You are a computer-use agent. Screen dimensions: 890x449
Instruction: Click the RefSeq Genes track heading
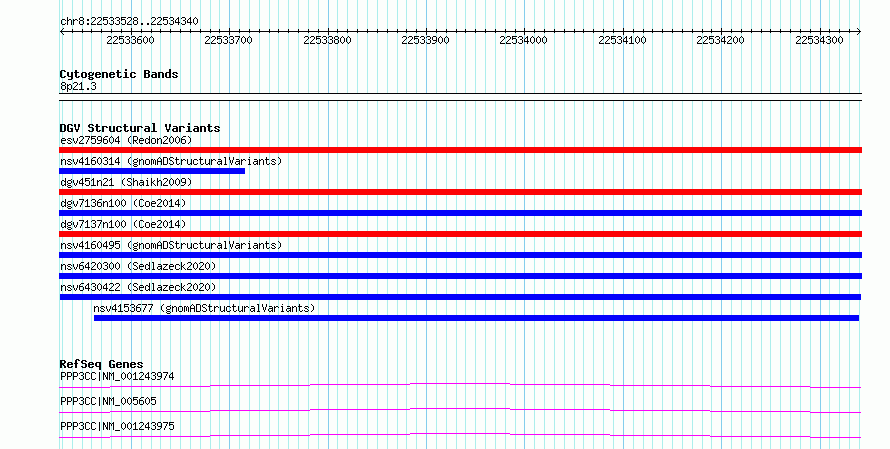[x=101, y=364]
